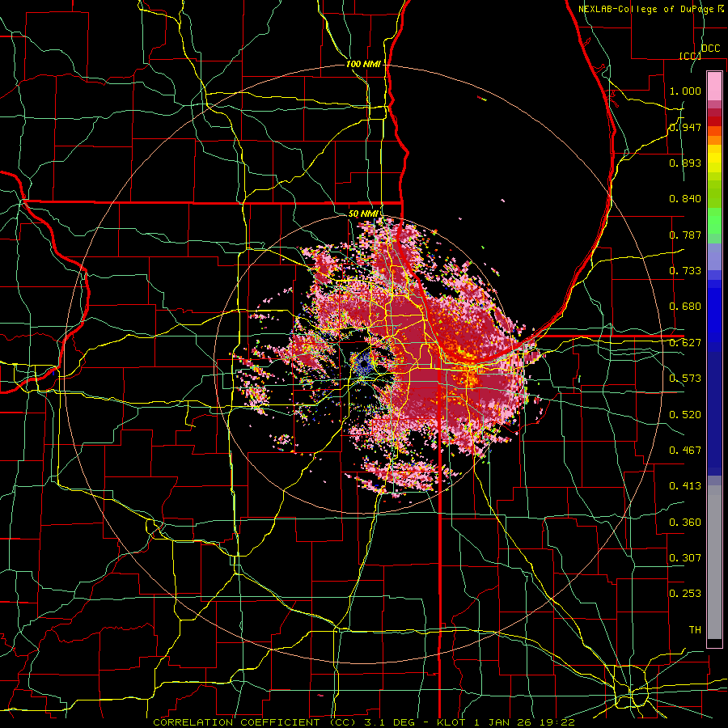This screenshot has width=728, height=728.
Task: Click the 100 NMI range ring label
Action: (363, 64)
